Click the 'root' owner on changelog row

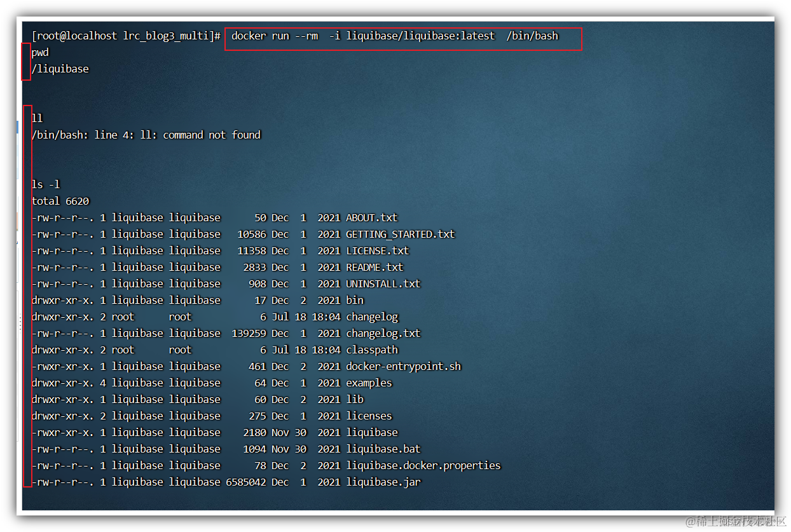click(x=123, y=317)
